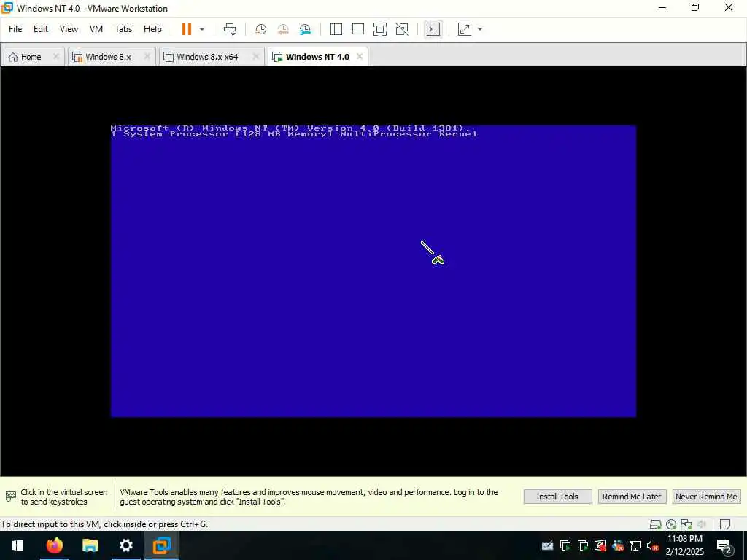Send Ctrl+Alt+Del to the virtual machine
The height and width of the screenshot is (560, 747).
point(230,29)
